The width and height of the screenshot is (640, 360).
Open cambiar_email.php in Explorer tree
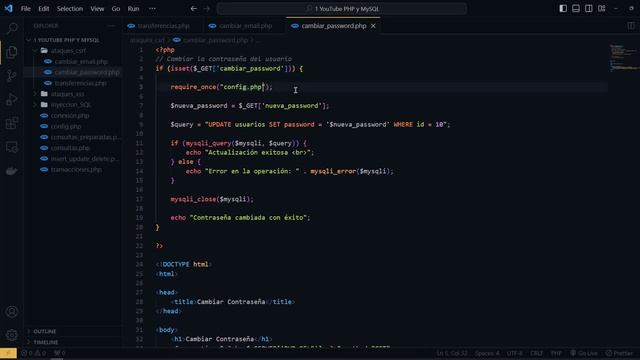[x=81, y=62]
